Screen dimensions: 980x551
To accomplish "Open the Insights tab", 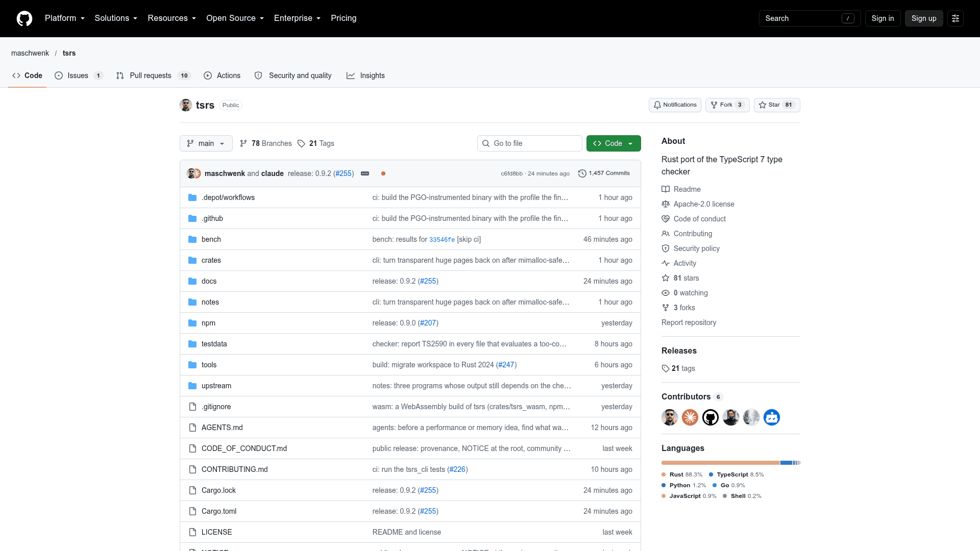I will [366, 76].
